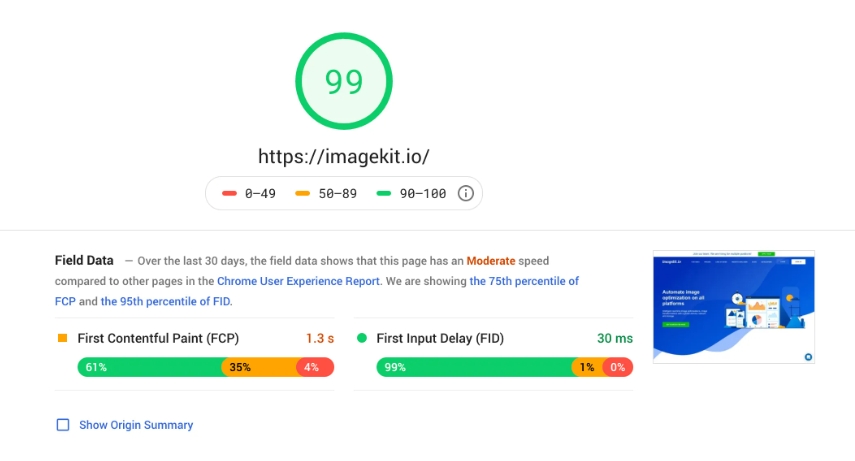Click the red dash marker for 0–49

[x=229, y=193]
